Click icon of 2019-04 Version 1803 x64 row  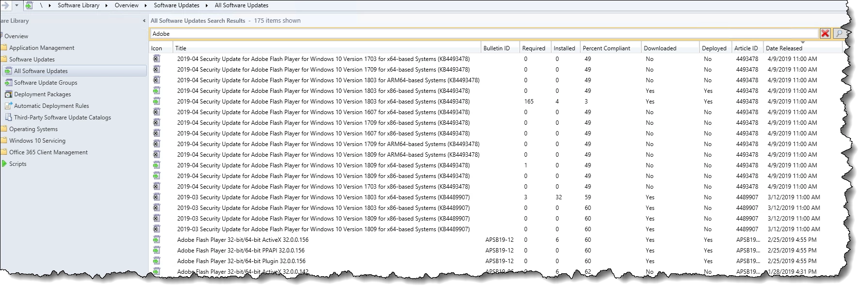156,102
